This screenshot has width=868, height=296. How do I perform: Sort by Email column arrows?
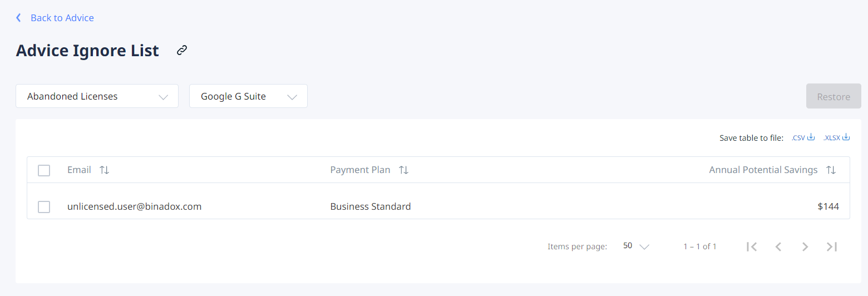pos(104,170)
